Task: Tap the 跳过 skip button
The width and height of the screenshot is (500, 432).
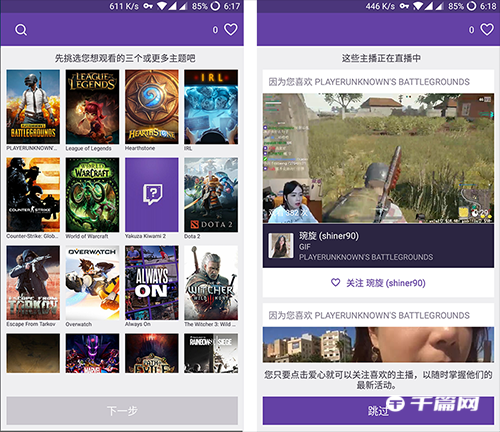Action: [x=378, y=411]
